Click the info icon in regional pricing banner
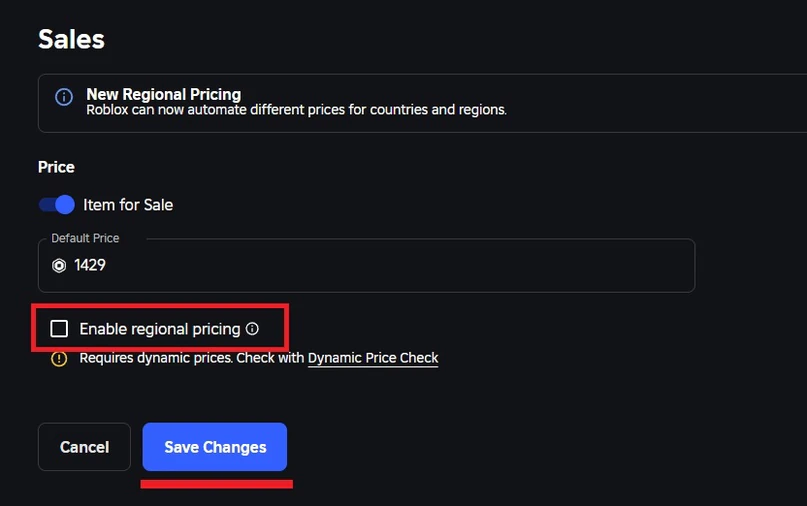Image resolution: width=807 pixels, height=506 pixels. 64,97
